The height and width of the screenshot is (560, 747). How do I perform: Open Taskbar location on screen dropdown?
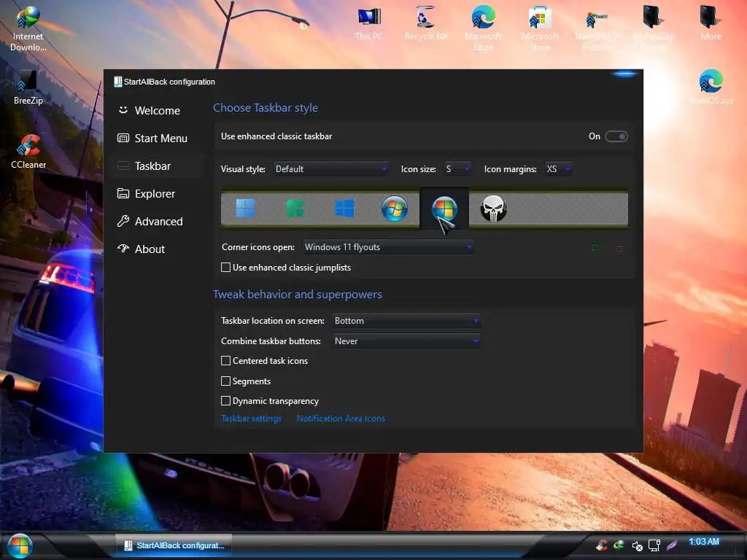coord(406,321)
